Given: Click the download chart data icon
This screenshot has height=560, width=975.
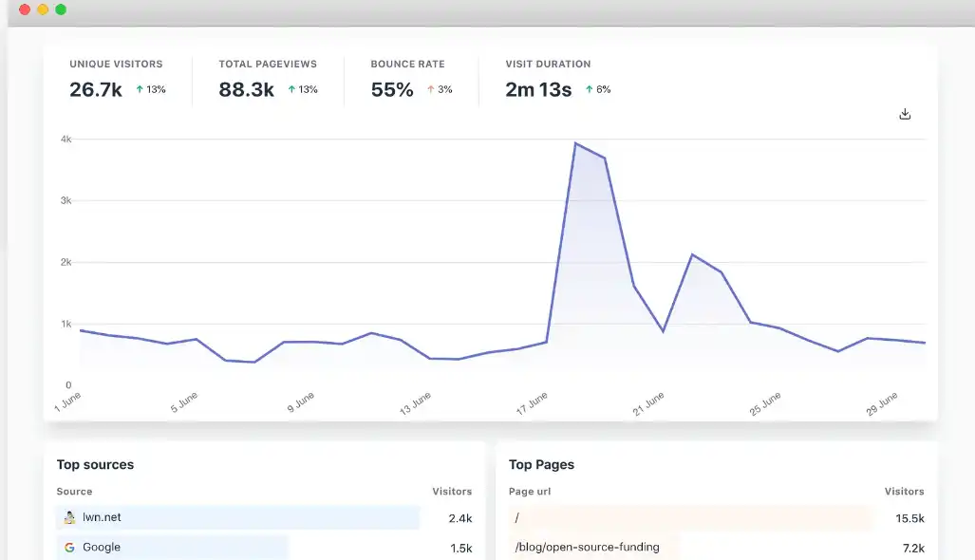Looking at the screenshot, I should pyautogui.click(x=905, y=114).
